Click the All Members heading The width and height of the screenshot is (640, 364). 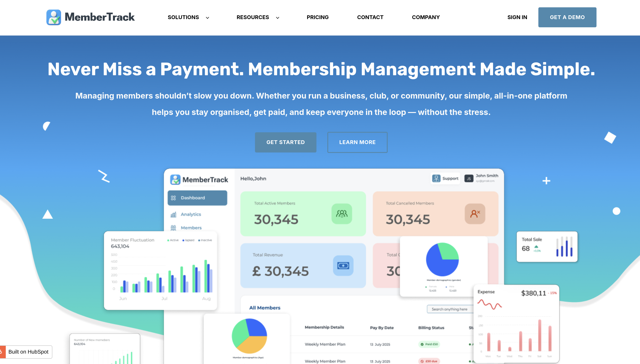click(x=265, y=308)
